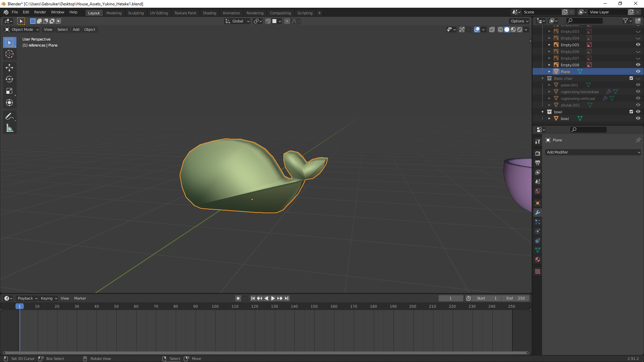
Task: Uncheck the bowl collection checkbox
Action: tap(631, 112)
